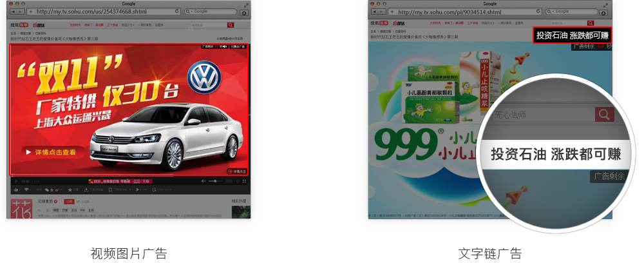Image resolution: width=644 pixels, height=263 pixels.
Task: Open the Sohu Video logo in right window
Action: click(x=380, y=23)
